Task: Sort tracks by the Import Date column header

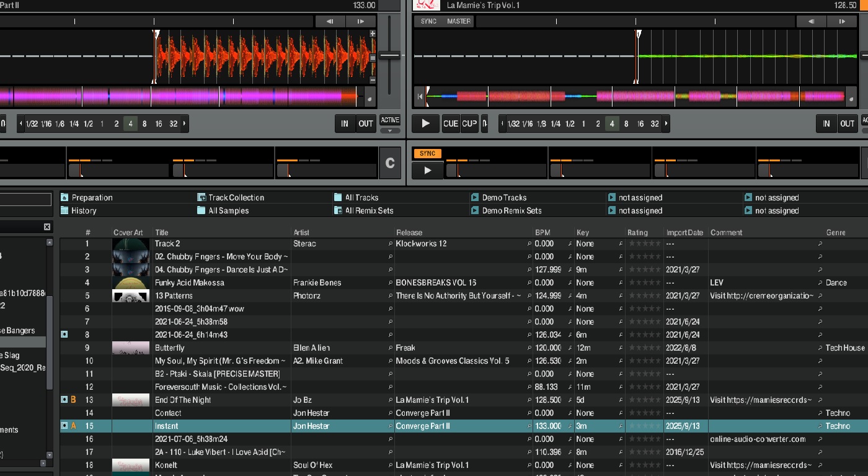Action: [685, 233]
